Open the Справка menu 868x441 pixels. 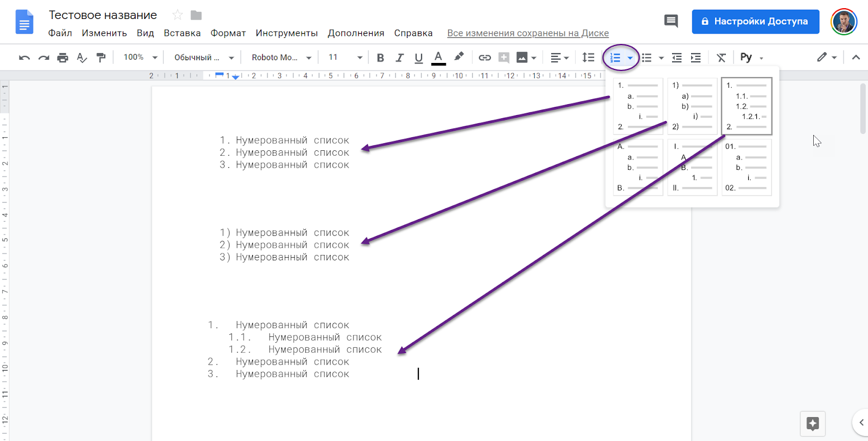413,33
